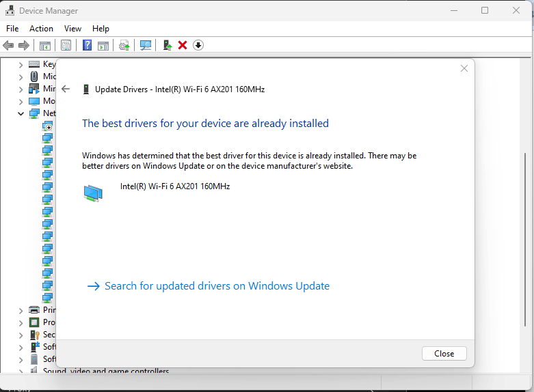Click the Disable device down-arrow icon

point(198,45)
